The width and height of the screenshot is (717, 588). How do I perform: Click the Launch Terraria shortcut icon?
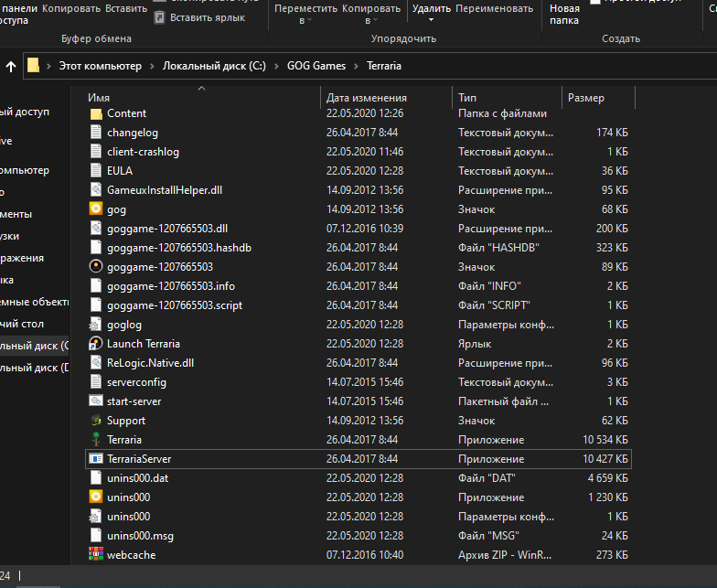(x=95, y=344)
